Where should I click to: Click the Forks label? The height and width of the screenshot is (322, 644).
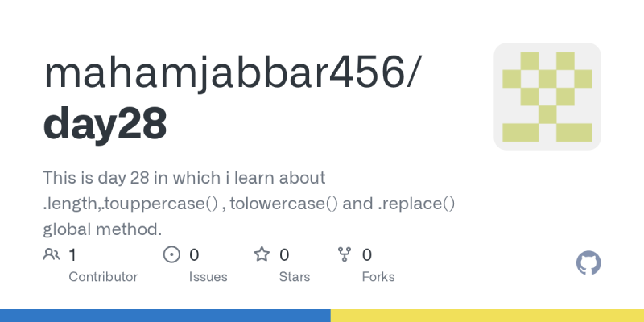378,277
